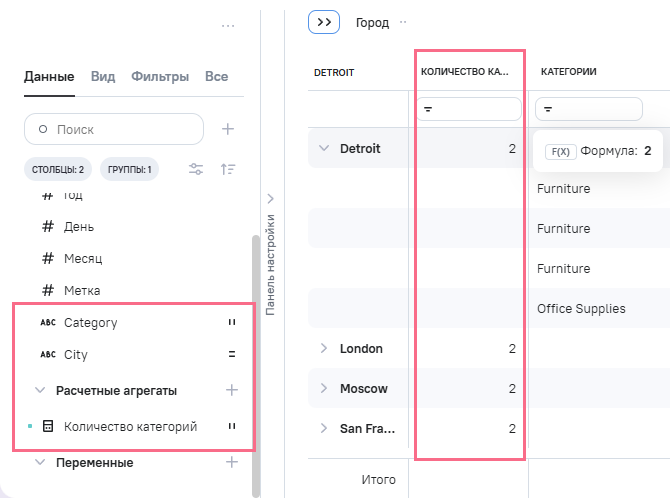The height and width of the screenshot is (498, 670).
Task: Click the Поиск search field
Action: coord(114,129)
